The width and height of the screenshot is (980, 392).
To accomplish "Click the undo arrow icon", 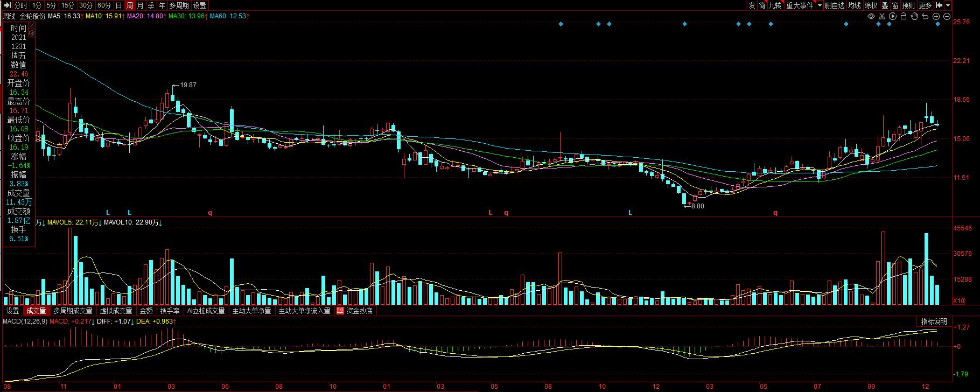I will (925, 16).
